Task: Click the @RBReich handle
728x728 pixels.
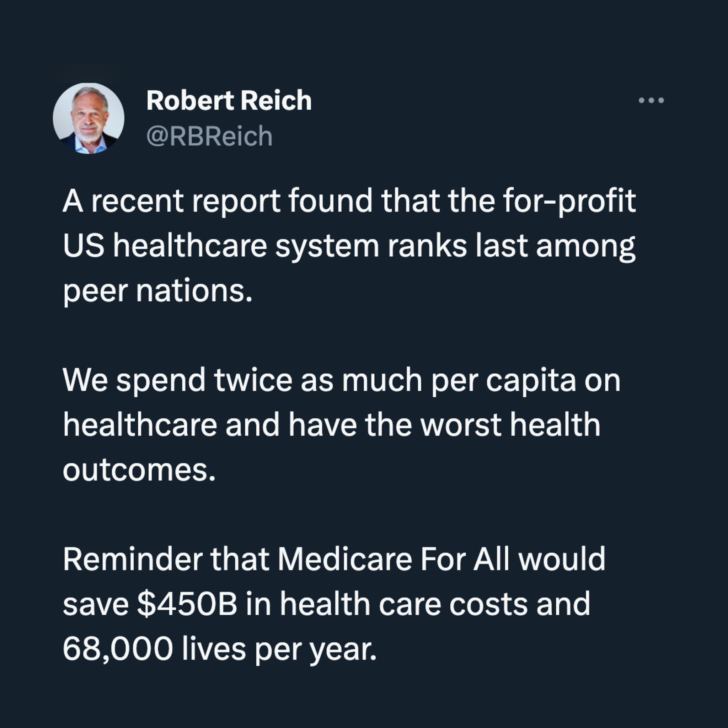Action: (209, 136)
